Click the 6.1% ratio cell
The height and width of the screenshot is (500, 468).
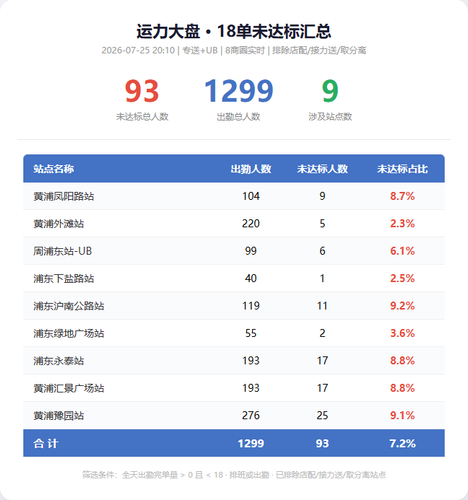pyautogui.click(x=402, y=251)
